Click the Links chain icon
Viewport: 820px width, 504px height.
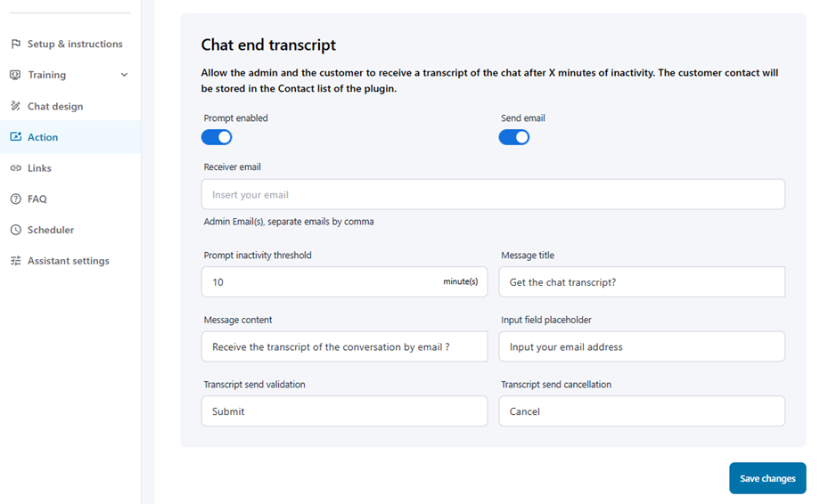15,168
